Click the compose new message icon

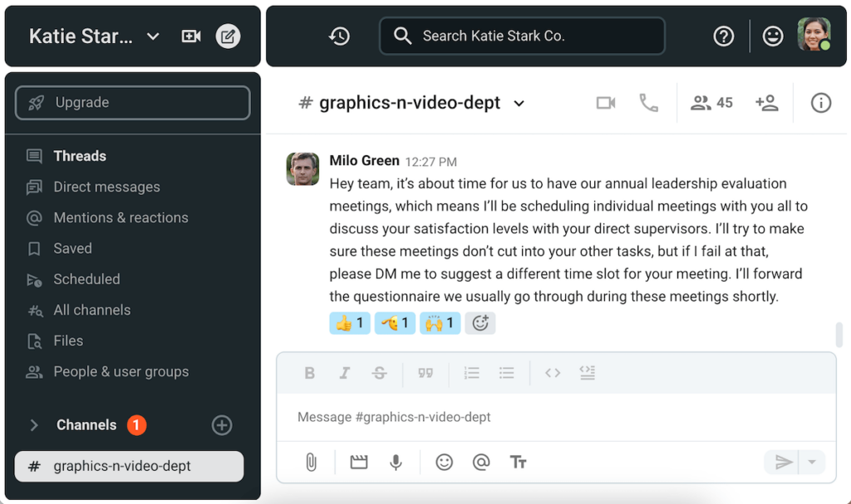coord(228,37)
